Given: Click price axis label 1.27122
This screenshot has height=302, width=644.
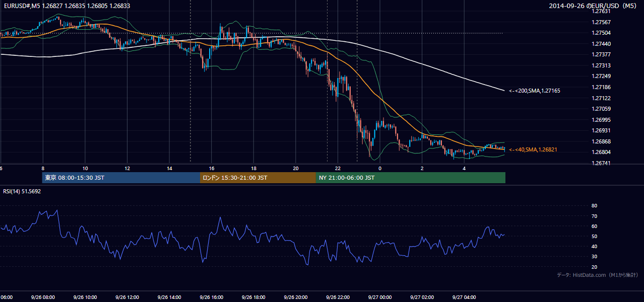Looking at the screenshot, I should tap(601, 98).
